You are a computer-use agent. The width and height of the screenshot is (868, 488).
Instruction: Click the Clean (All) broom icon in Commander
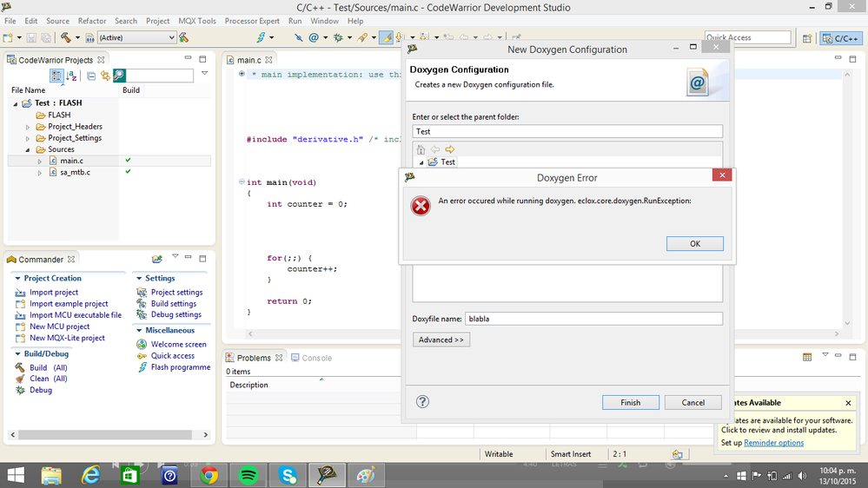click(20, 379)
